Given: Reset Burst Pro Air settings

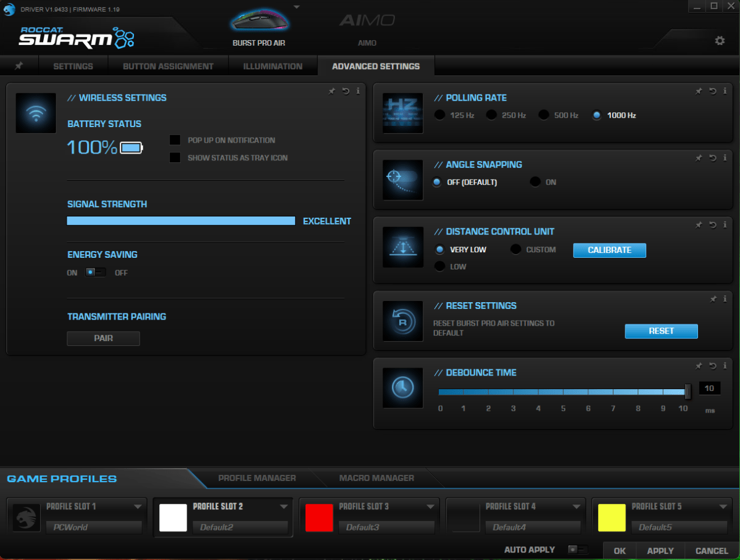Looking at the screenshot, I should click(661, 331).
